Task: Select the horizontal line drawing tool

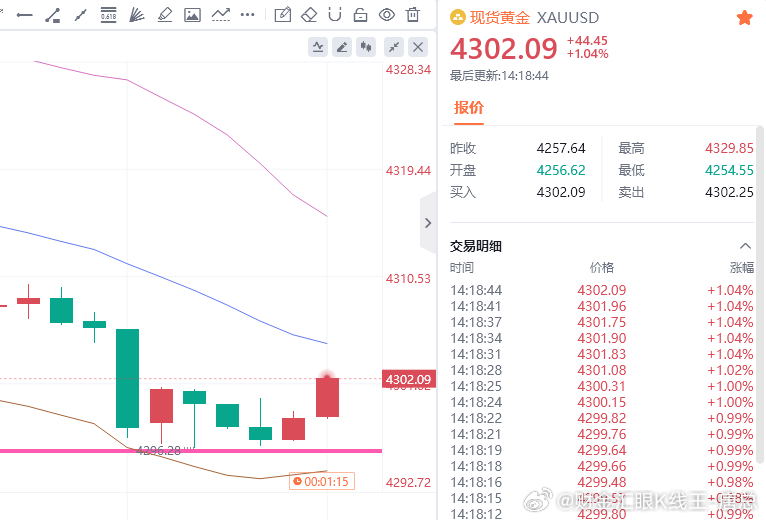Action: (24, 16)
